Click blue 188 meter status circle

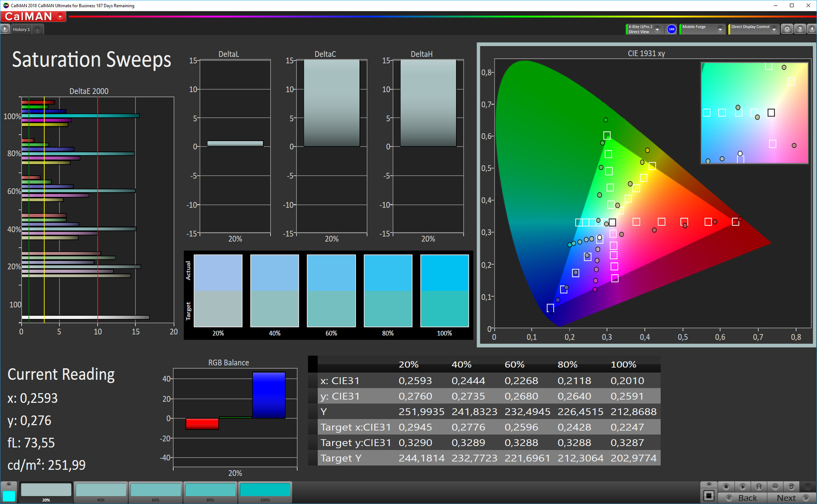(671, 29)
